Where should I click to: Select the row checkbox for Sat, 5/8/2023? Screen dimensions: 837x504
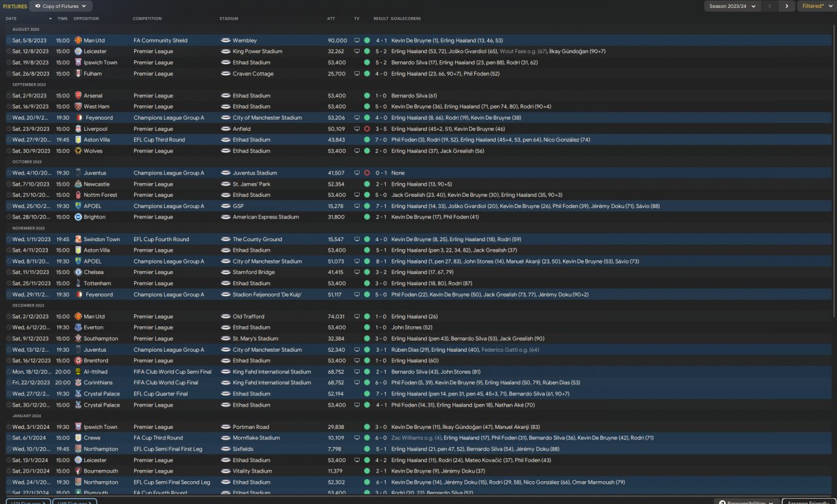point(9,41)
